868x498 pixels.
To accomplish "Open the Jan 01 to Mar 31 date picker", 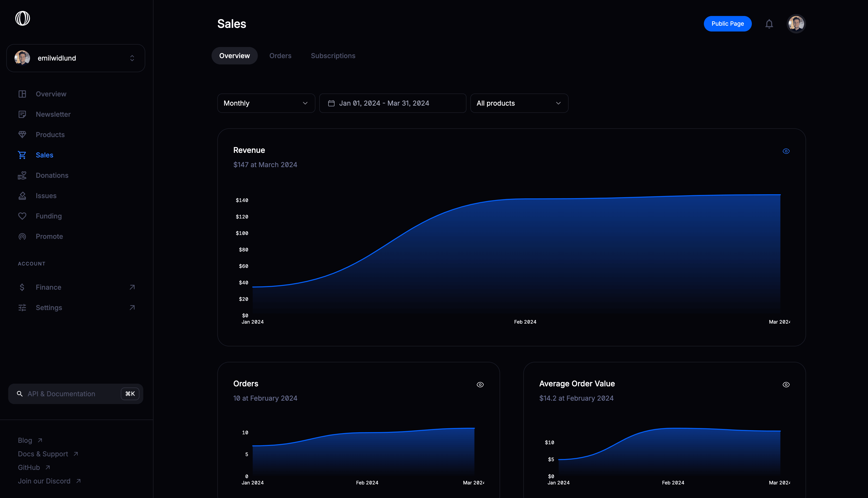I will [x=392, y=103].
